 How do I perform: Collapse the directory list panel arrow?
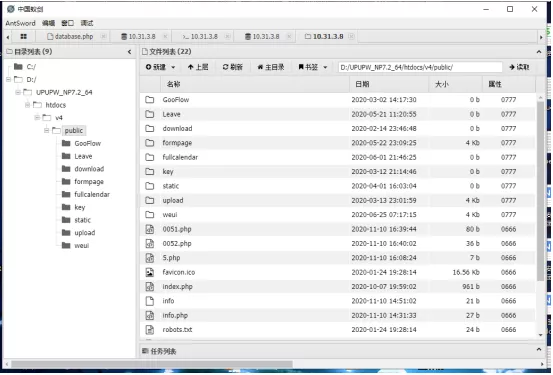point(130,52)
